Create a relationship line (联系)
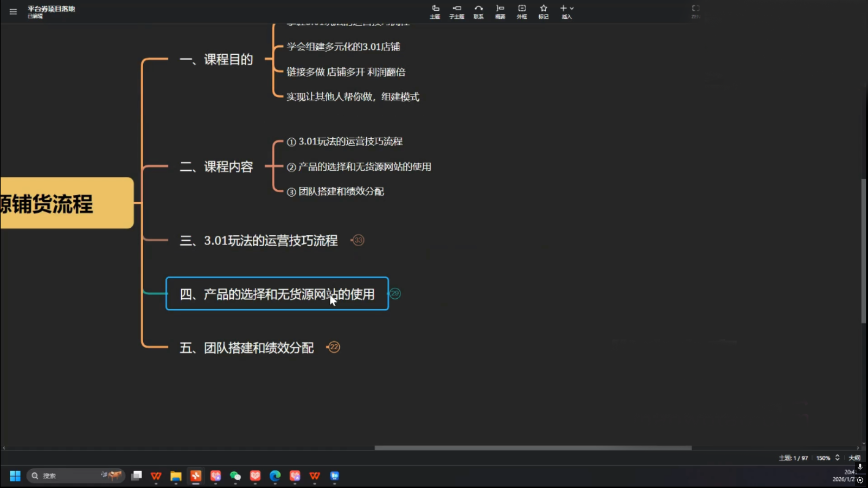This screenshot has height=488, width=868. coord(478,12)
